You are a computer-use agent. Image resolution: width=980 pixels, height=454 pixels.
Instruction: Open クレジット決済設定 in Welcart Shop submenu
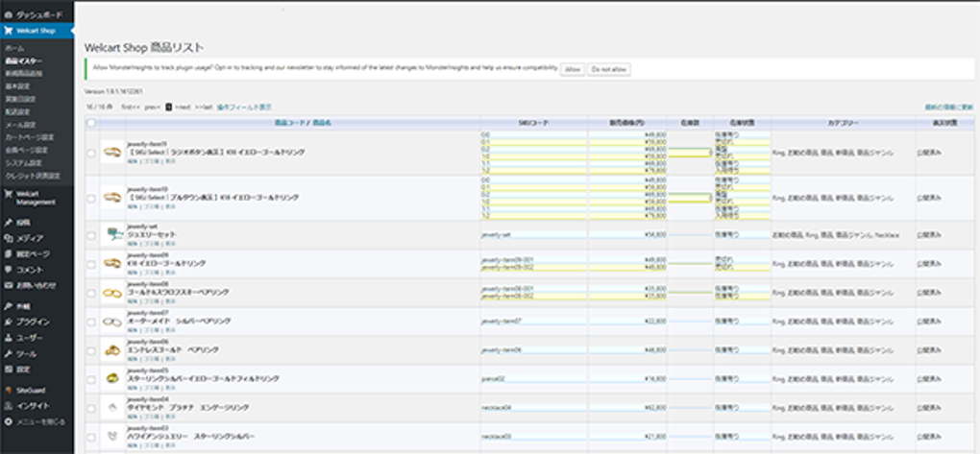[x=32, y=176]
